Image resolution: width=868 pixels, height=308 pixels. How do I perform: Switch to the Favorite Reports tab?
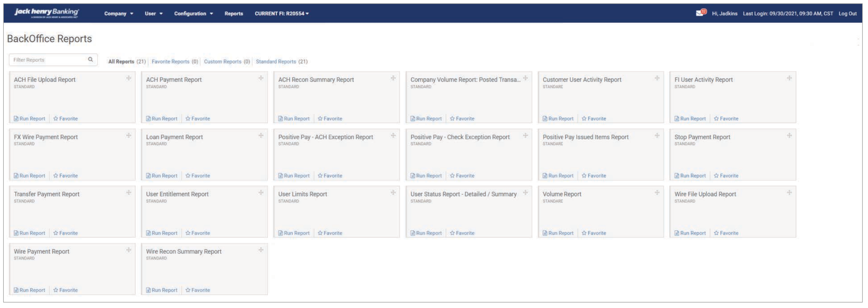[x=170, y=62]
